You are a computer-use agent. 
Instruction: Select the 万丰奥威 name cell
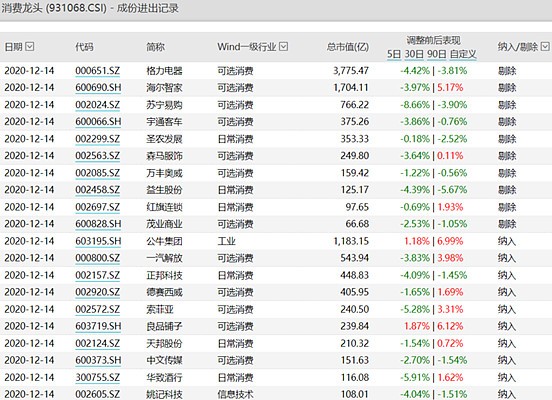[x=164, y=173]
